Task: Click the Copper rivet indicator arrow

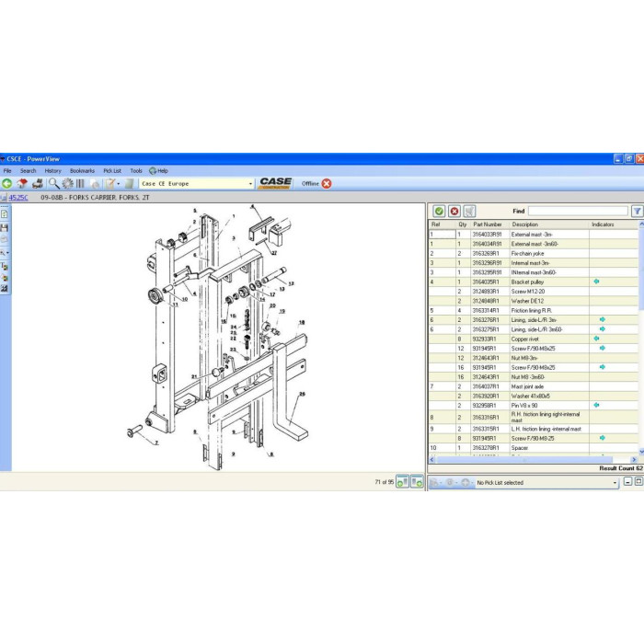Action: tap(597, 339)
